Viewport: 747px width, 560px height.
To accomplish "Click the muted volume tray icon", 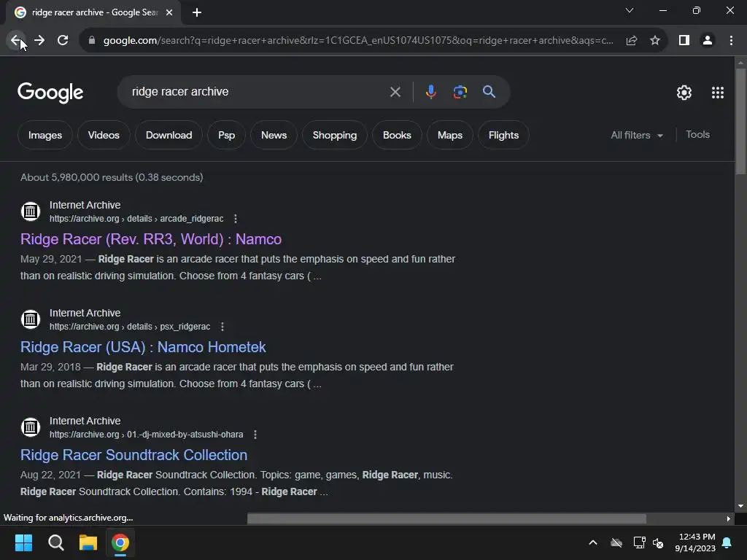I will tap(658, 542).
